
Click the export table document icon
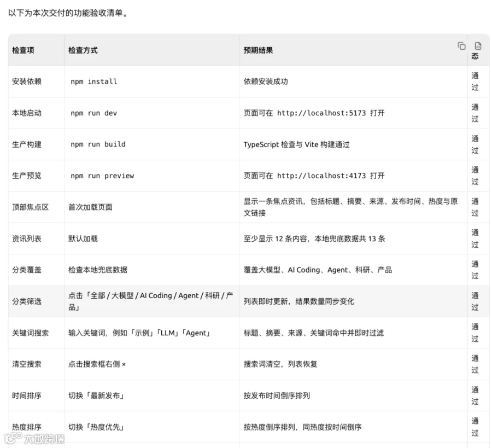coord(478,46)
